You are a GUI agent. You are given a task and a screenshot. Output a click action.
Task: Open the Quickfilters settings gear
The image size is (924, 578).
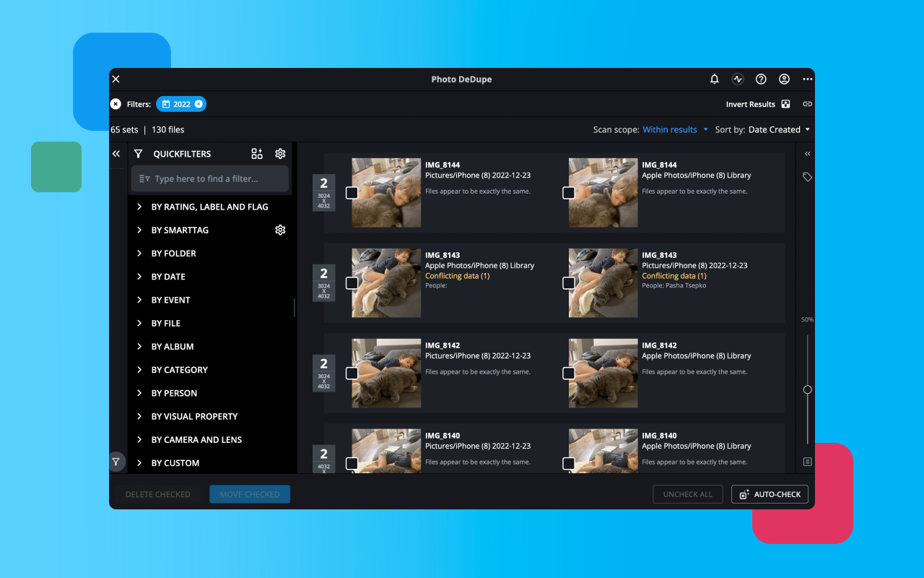coord(280,154)
